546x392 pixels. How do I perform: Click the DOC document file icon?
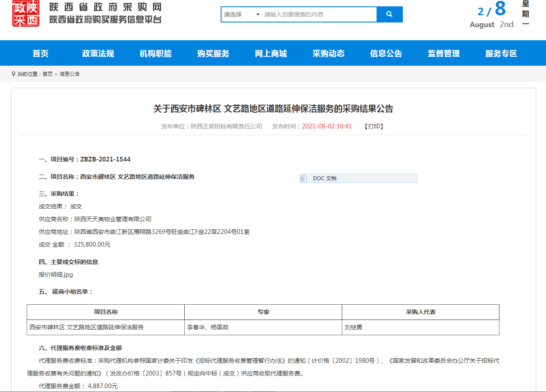303,178
